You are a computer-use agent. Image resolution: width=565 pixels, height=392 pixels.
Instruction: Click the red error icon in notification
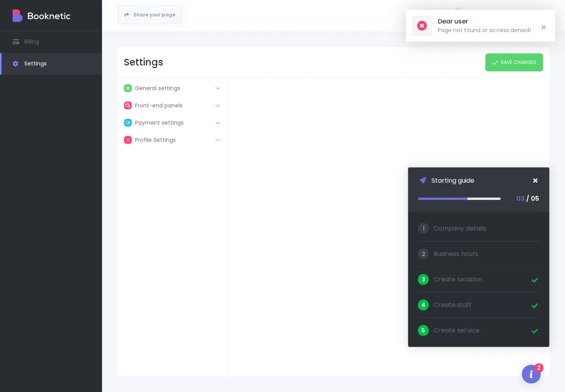(422, 26)
